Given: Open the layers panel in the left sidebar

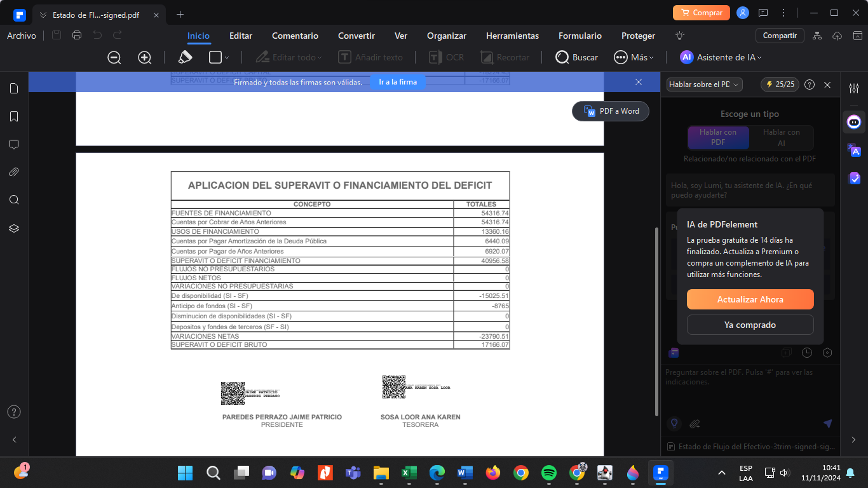Looking at the screenshot, I should pyautogui.click(x=14, y=228).
